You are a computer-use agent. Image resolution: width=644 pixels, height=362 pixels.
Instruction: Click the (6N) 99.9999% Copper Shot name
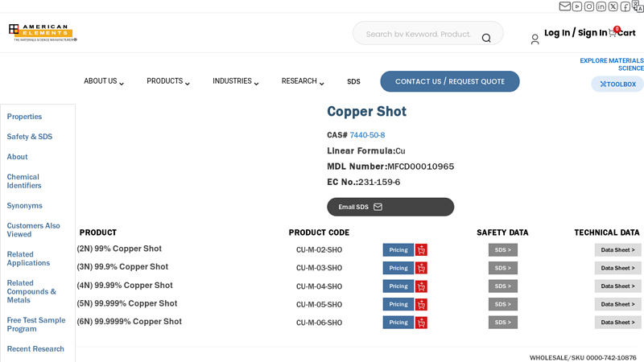[x=130, y=322]
